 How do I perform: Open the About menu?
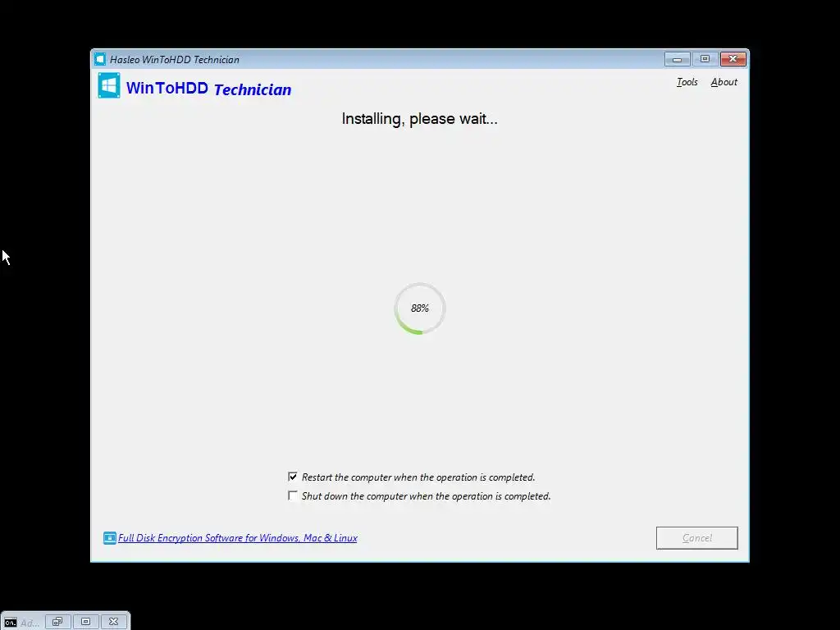(724, 82)
